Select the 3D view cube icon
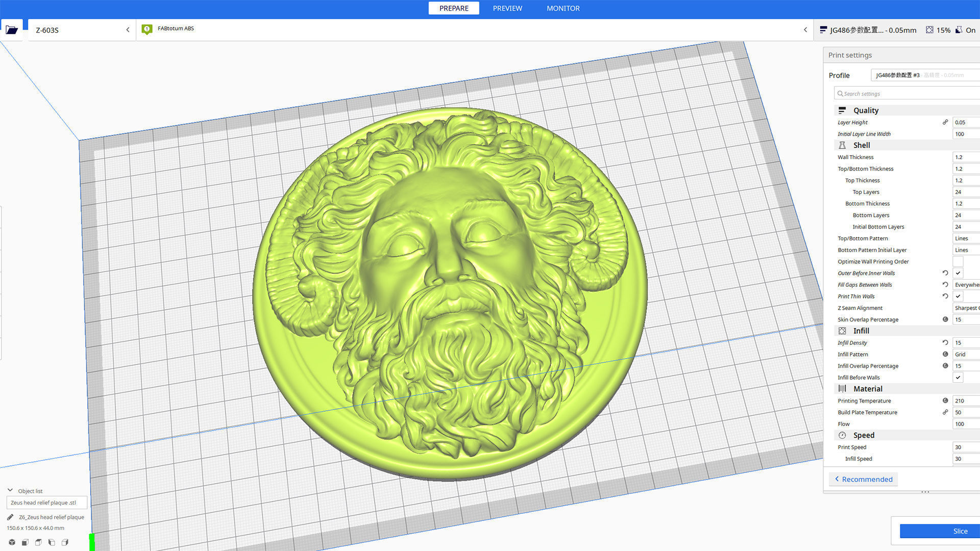Image resolution: width=980 pixels, height=551 pixels. coord(12,542)
